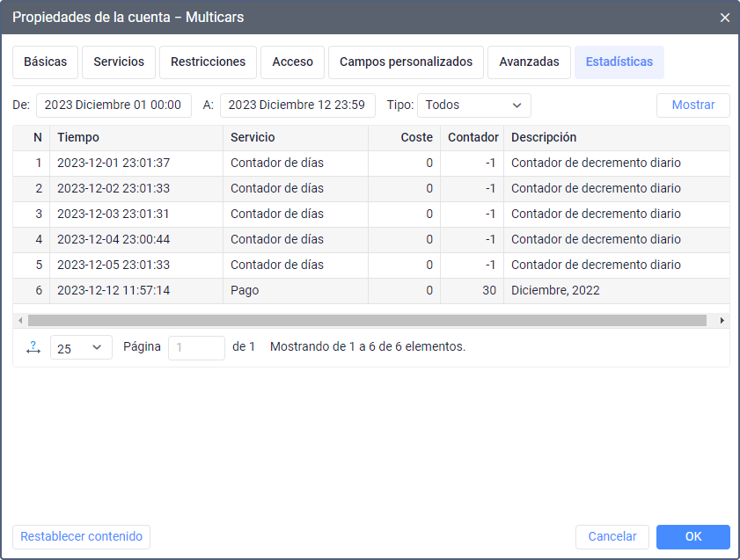This screenshot has height=560, width=740.
Task: Go to the Restricciones tab
Action: tap(208, 62)
